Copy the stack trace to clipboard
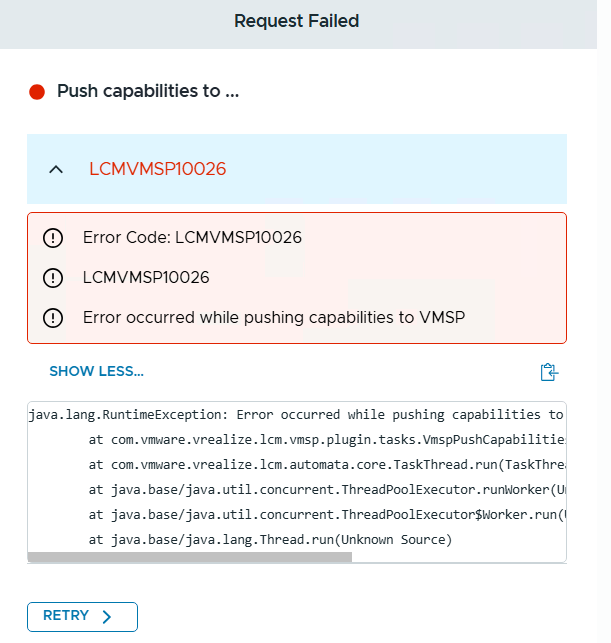 (x=548, y=372)
